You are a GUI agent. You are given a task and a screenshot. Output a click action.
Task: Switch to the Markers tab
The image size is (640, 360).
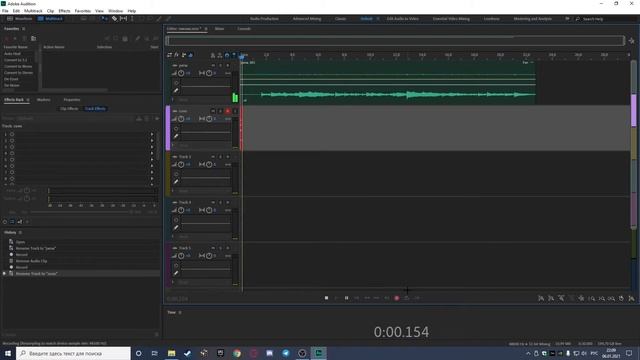click(x=43, y=100)
